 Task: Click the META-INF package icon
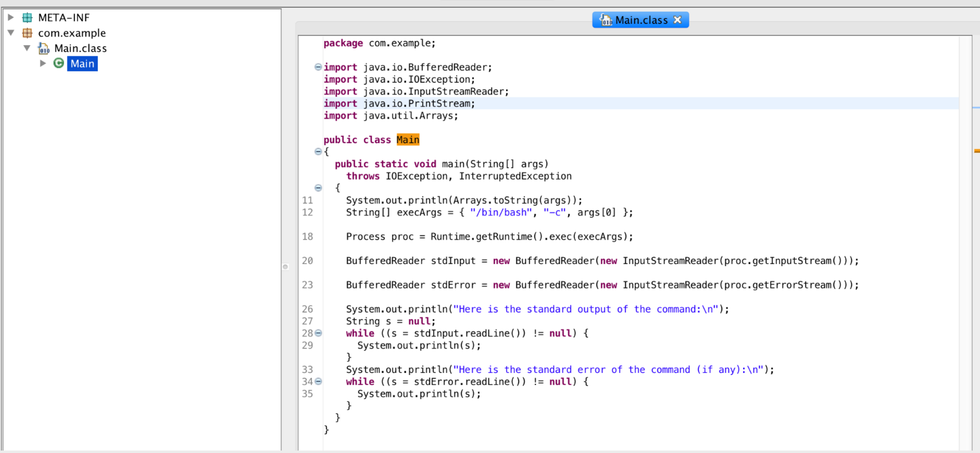[27, 17]
